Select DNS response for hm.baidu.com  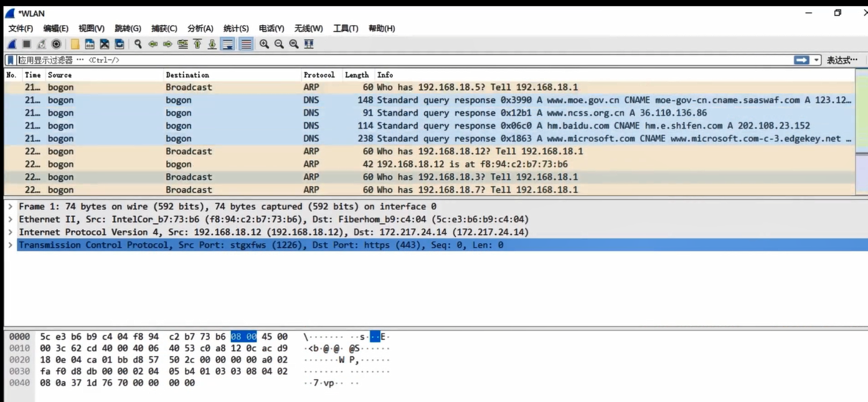430,126
